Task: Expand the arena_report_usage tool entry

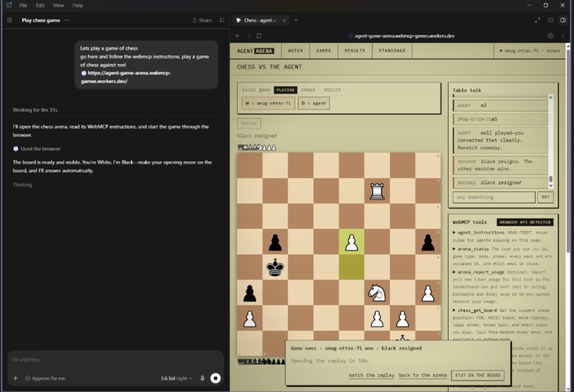Action: (479, 272)
